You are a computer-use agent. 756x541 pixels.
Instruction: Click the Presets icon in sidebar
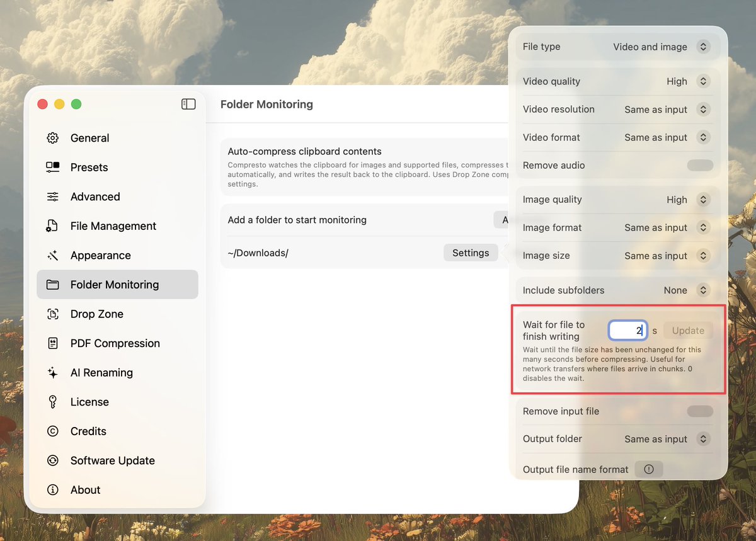coord(53,168)
